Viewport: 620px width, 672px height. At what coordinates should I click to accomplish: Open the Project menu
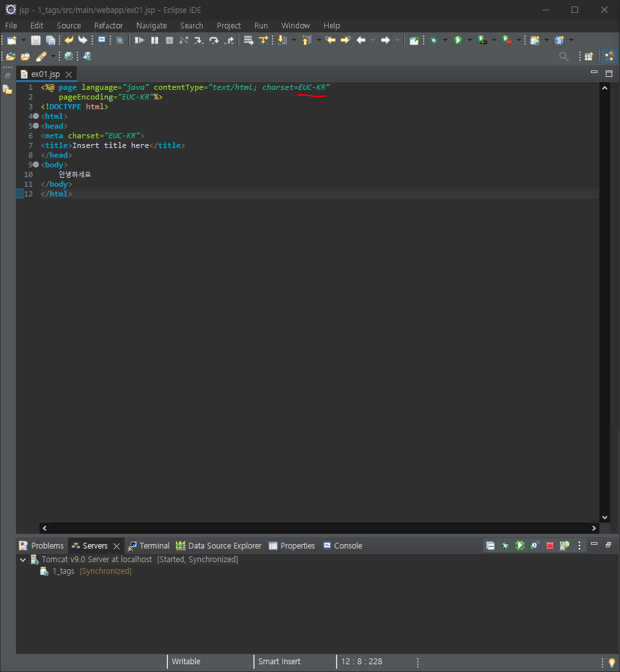229,26
